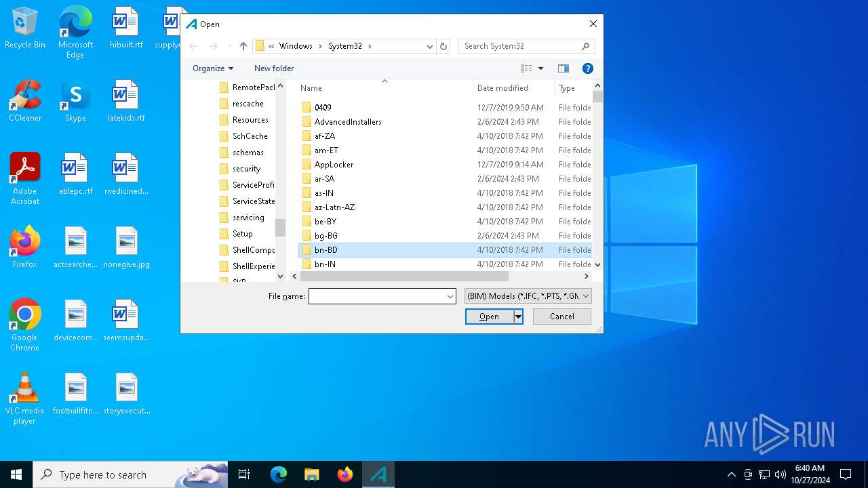Select the ablepc.rtf desktop file
The height and width of the screenshot is (488, 868).
click(x=75, y=175)
